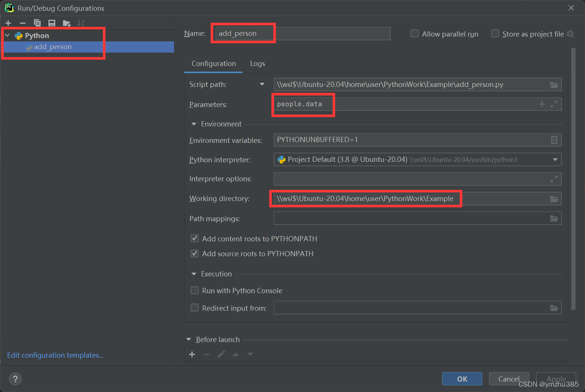Open the Python interpreter dropdown

[555, 160]
